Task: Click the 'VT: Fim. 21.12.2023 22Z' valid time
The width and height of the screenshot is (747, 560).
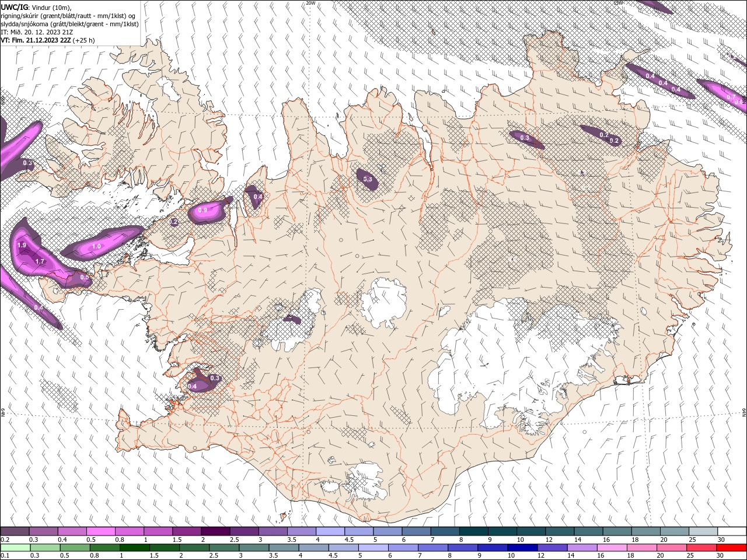Action: [x=36, y=40]
